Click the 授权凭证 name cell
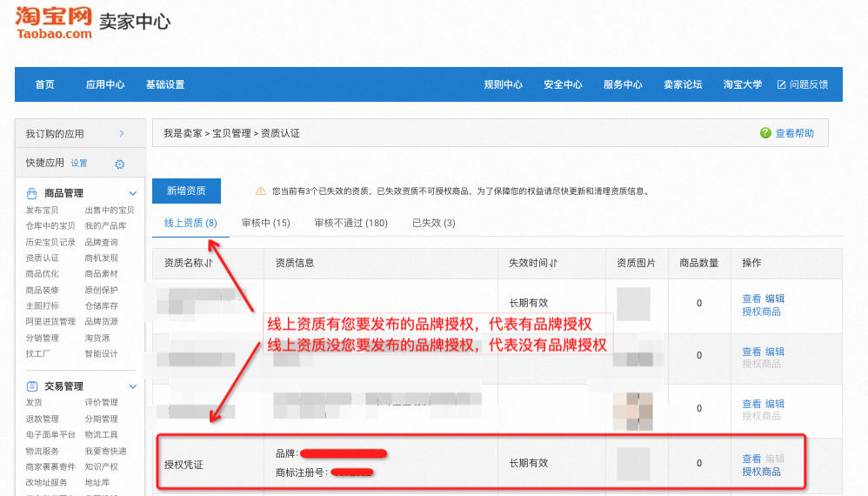868x496 pixels. point(184,465)
